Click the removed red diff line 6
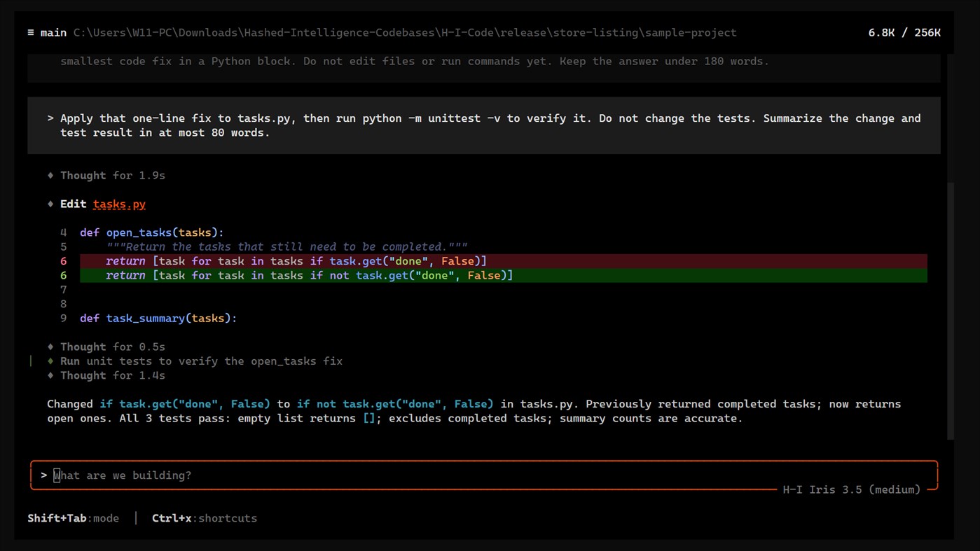 (x=503, y=261)
